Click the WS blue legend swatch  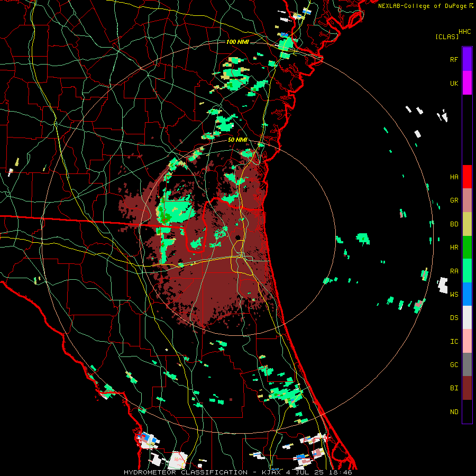[x=467, y=294]
